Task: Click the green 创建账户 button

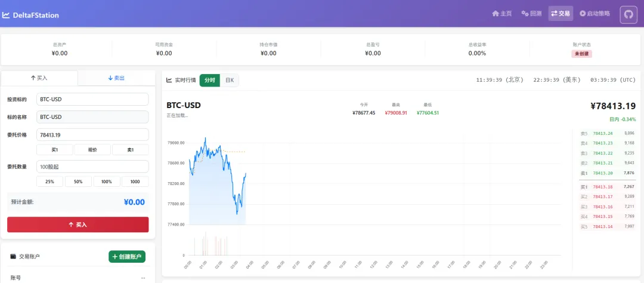Action: coord(127,257)
